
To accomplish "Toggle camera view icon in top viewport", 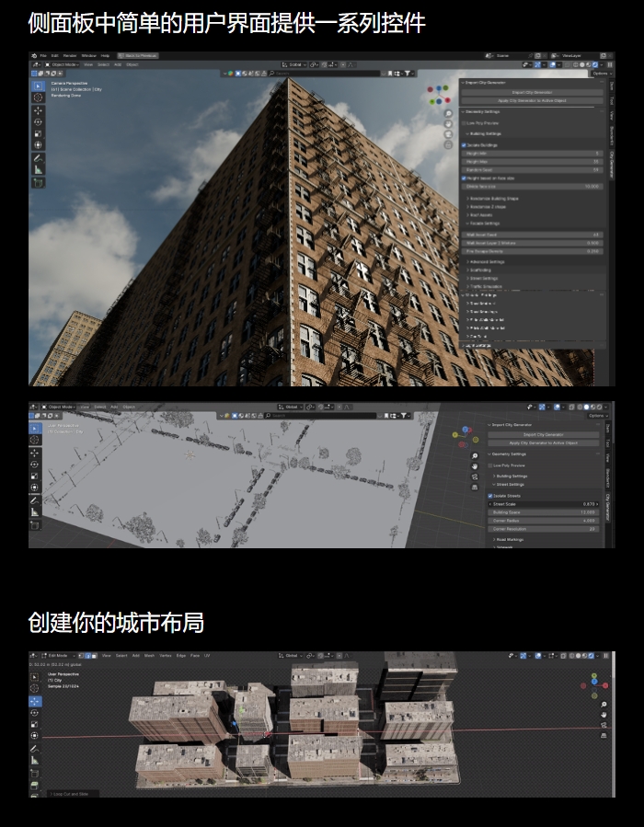I will 448,134.
